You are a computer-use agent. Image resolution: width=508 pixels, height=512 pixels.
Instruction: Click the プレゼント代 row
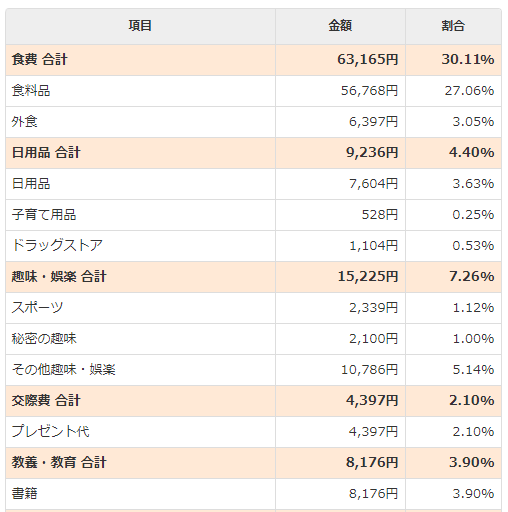[253, 432]
